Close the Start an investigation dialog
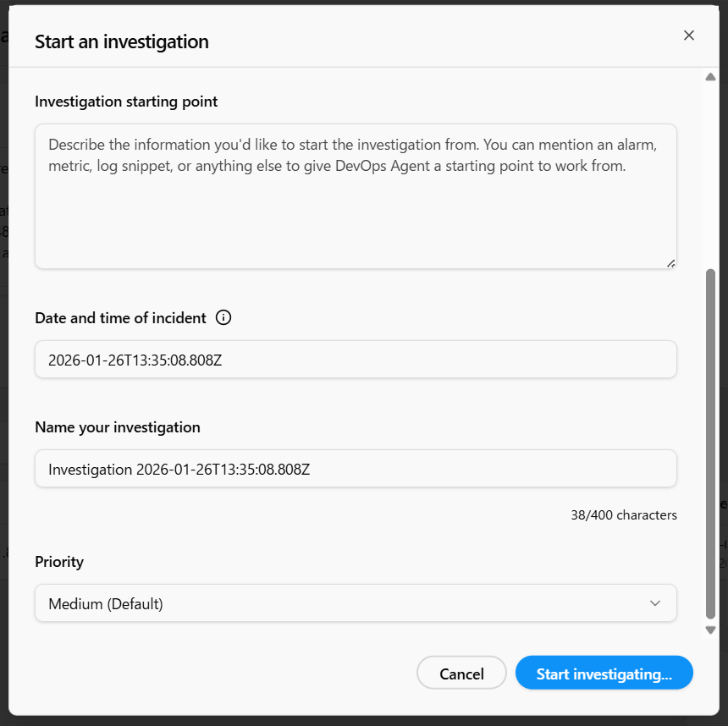The width and height of the screenshot is (728, 726). pyautogui.click(x=689, y=36)
